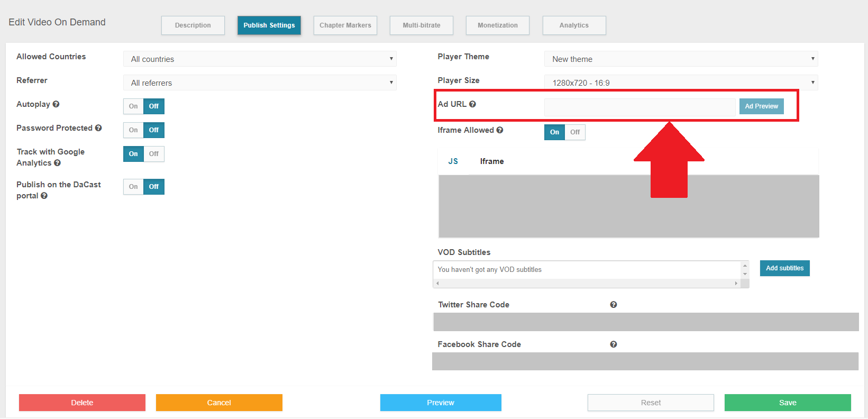Open the Analytics tab
This screenshot has width=868, height=419.
pyautogui.click(x=574, y=25)
